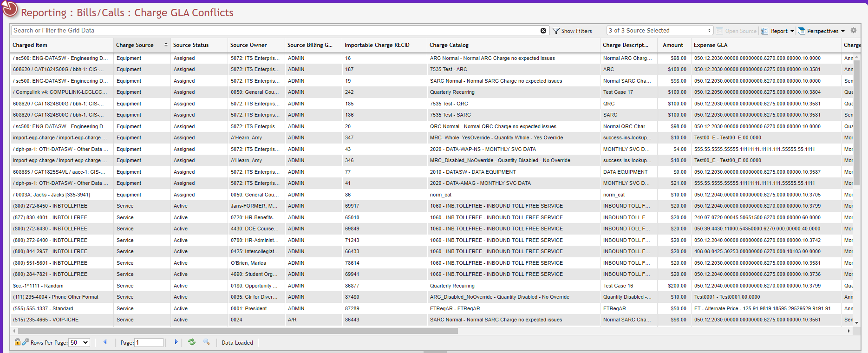Click the magnifying glass icon in footer
This screenshot has width=868, height=353.
[x=207, y=342]
